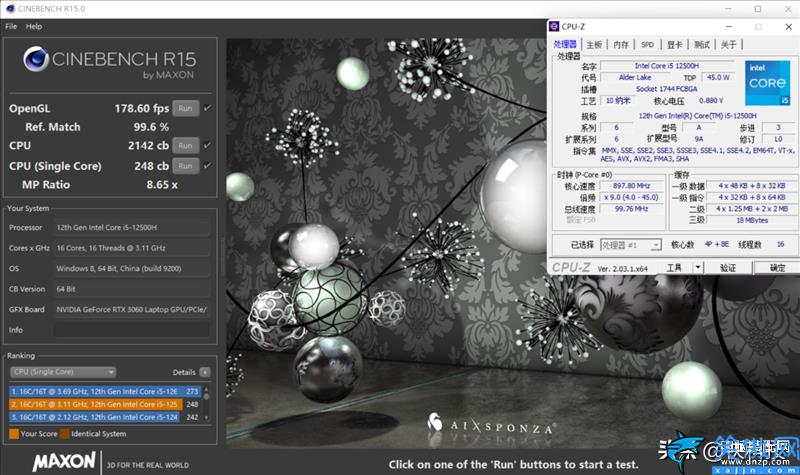The height and width of the screenshot is (475, 800).
Task: Click the OS value field in Your System
Action: pyautogui.click(x=132, y=268)
